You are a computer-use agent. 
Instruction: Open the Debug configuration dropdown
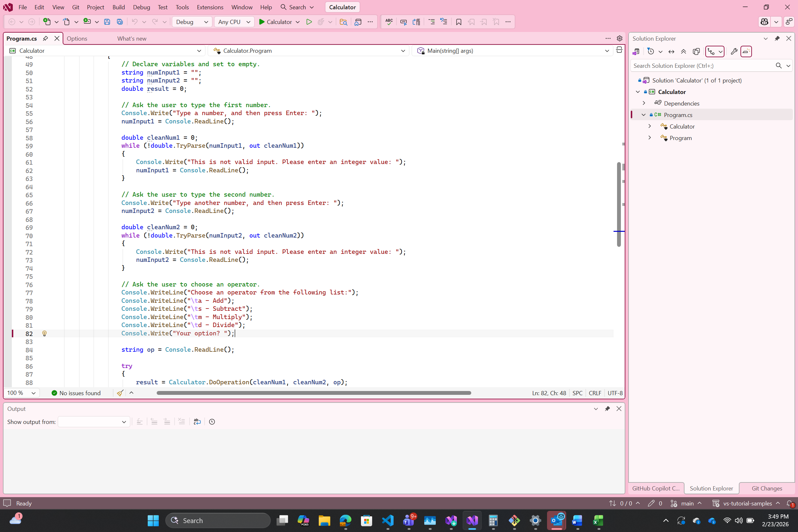192,22
